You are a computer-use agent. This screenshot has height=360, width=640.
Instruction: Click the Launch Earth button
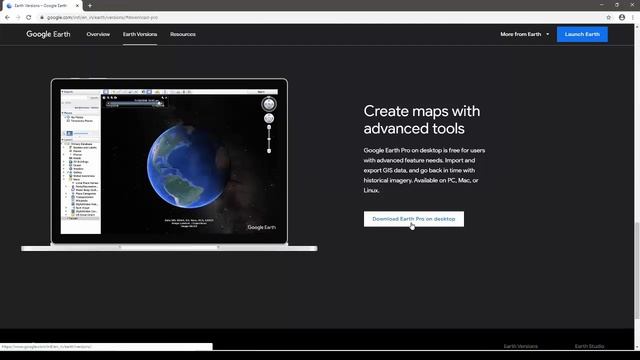[582, 34]
